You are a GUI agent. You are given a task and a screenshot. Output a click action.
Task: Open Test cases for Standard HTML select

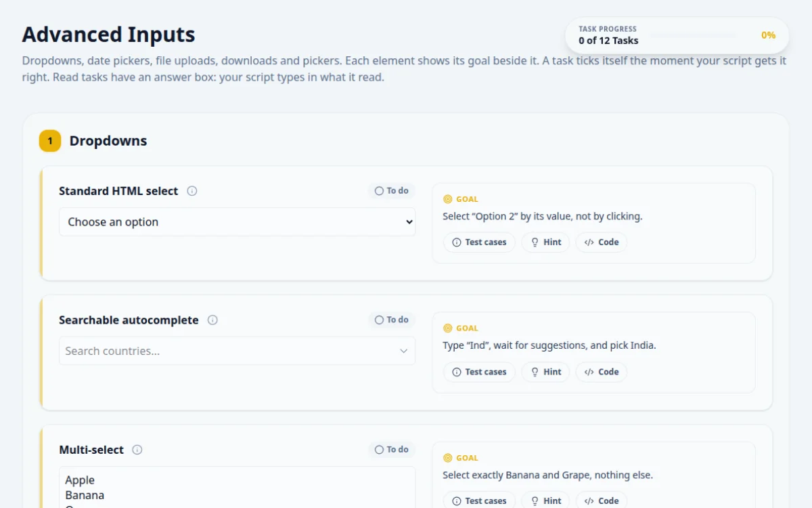[479, 242]
